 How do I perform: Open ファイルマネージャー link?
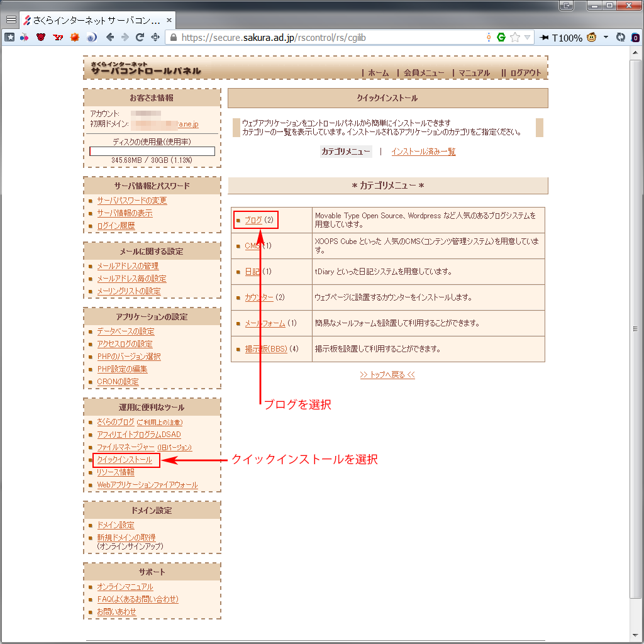pyautogui.click(x=126, y=447)
